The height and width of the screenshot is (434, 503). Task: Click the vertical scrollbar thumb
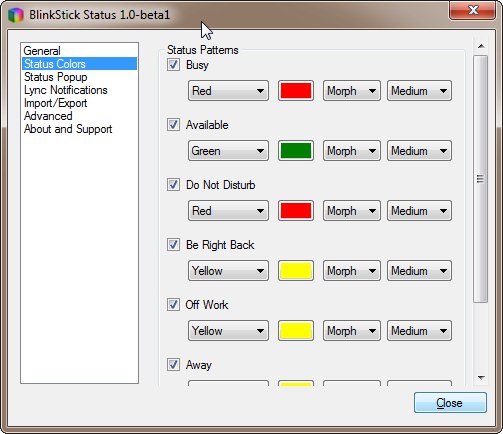(x=481, y=179)
